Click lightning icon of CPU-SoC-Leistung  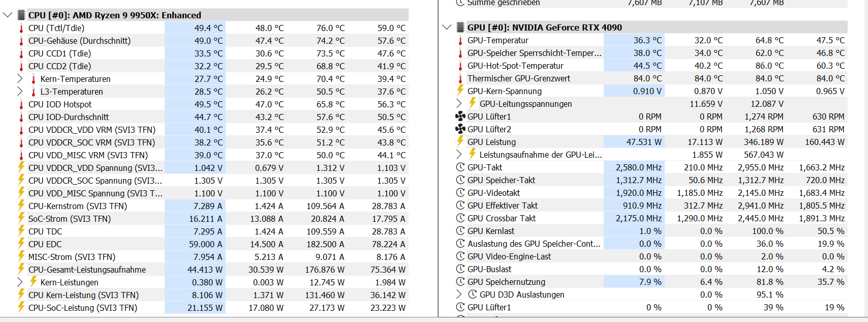coord(21,307)
